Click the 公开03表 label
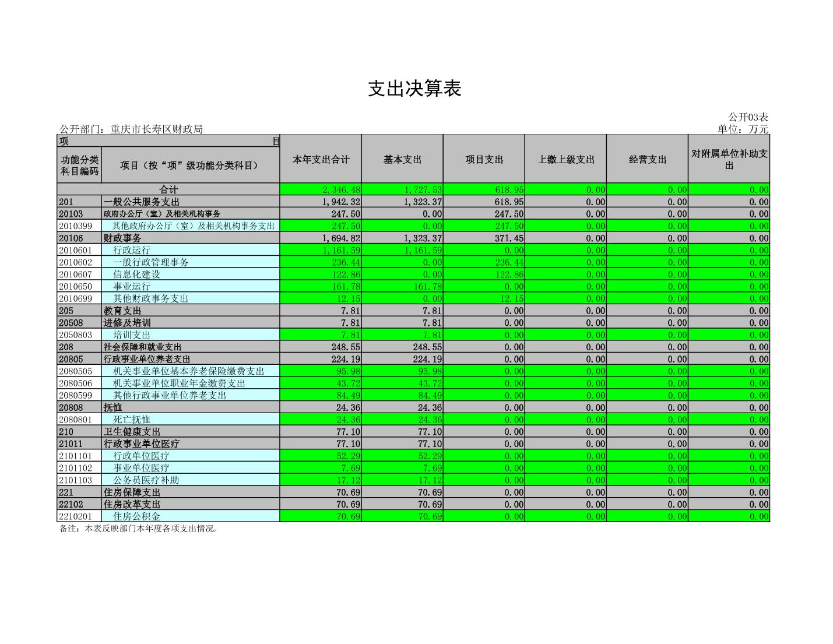This screenshot has height=644, width=833. (748, 117)
